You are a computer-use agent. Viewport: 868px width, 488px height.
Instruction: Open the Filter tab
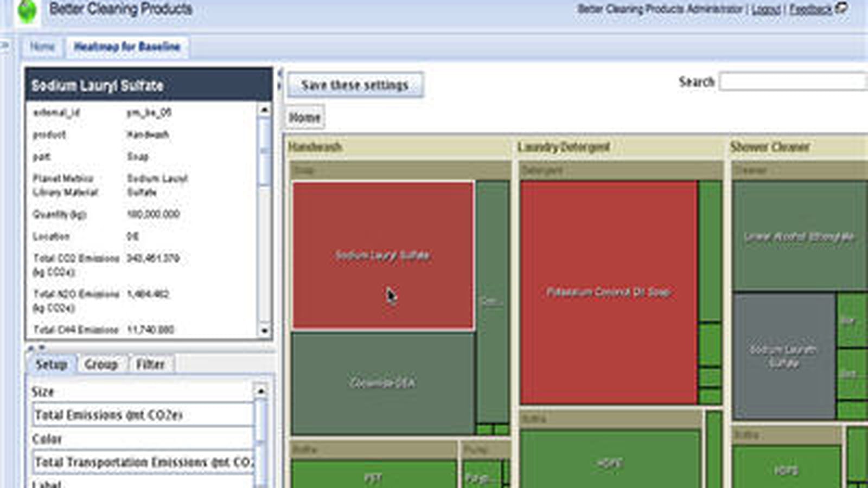(150, 364)
